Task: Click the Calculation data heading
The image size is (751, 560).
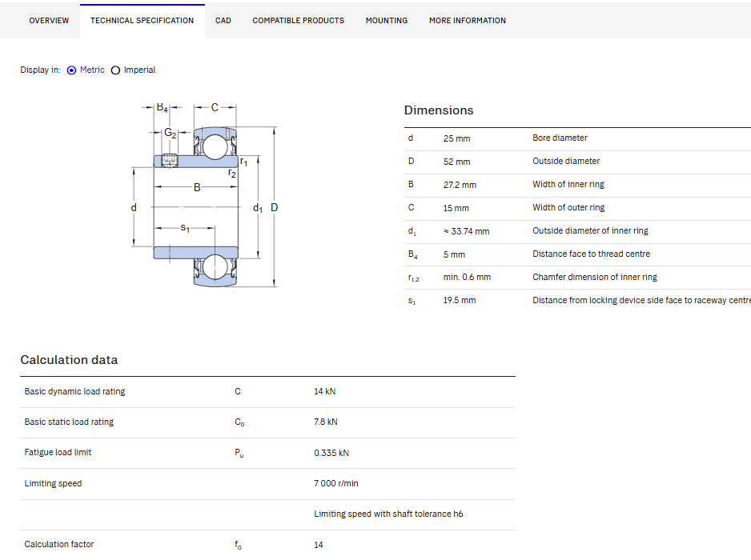Action: [69, 360]
